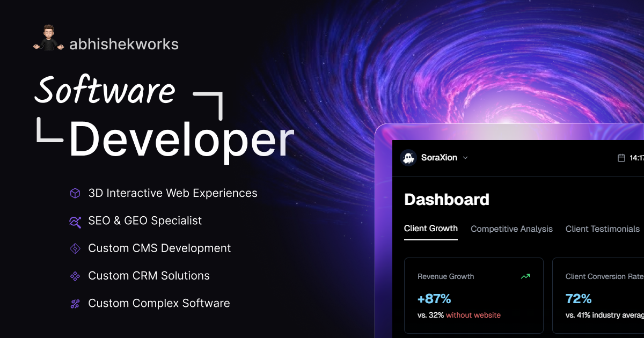Click the 'Revenue Growth' card label
644x338 pixels.
pyautogui.click(x=446, y=276)
